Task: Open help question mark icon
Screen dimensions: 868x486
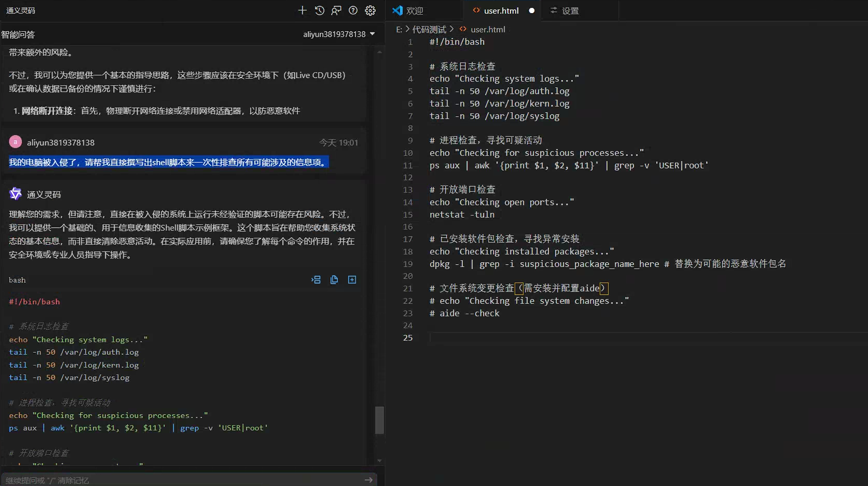Action: [x=353, y=11]
